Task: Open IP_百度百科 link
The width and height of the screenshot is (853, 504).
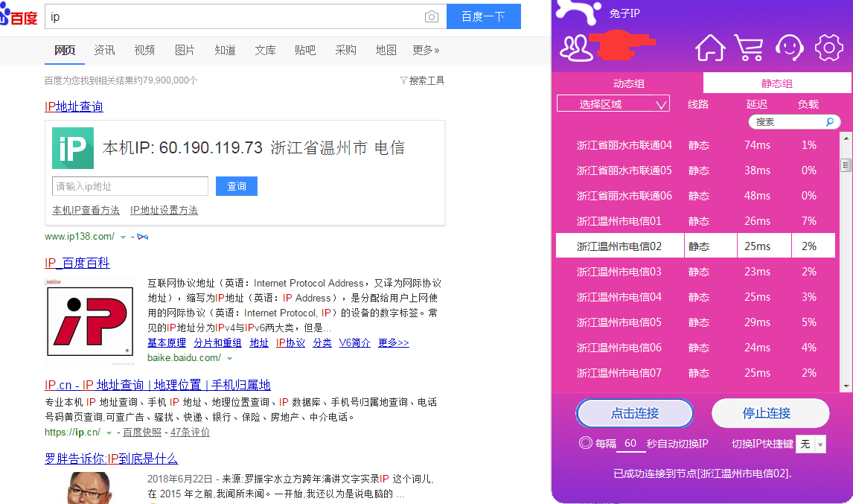Action: coord(77,264)
